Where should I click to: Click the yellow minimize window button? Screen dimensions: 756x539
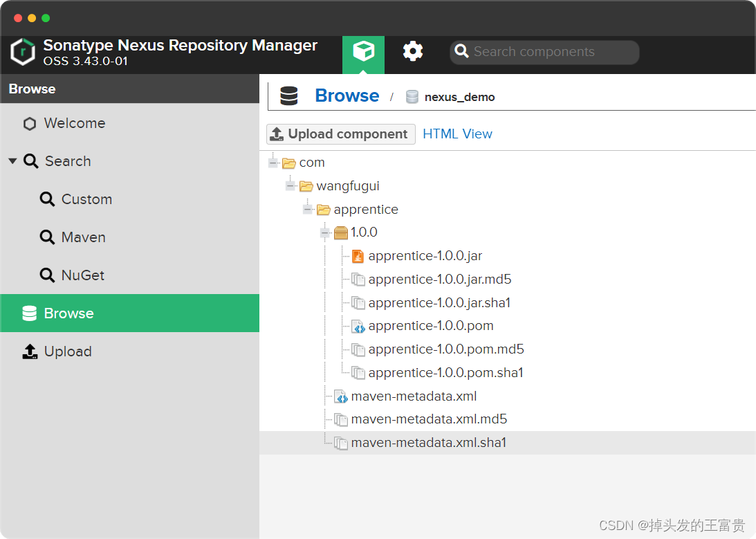coord(32,18)
